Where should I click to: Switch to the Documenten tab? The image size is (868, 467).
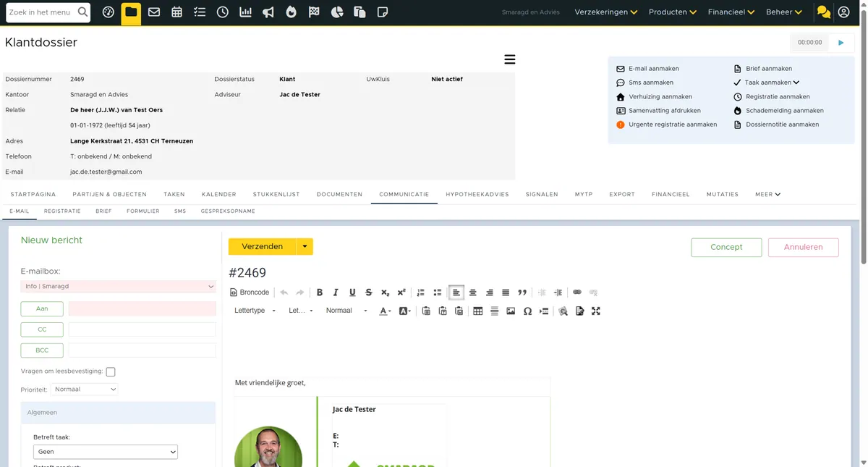pyautogui.click(x=339, y=195)
